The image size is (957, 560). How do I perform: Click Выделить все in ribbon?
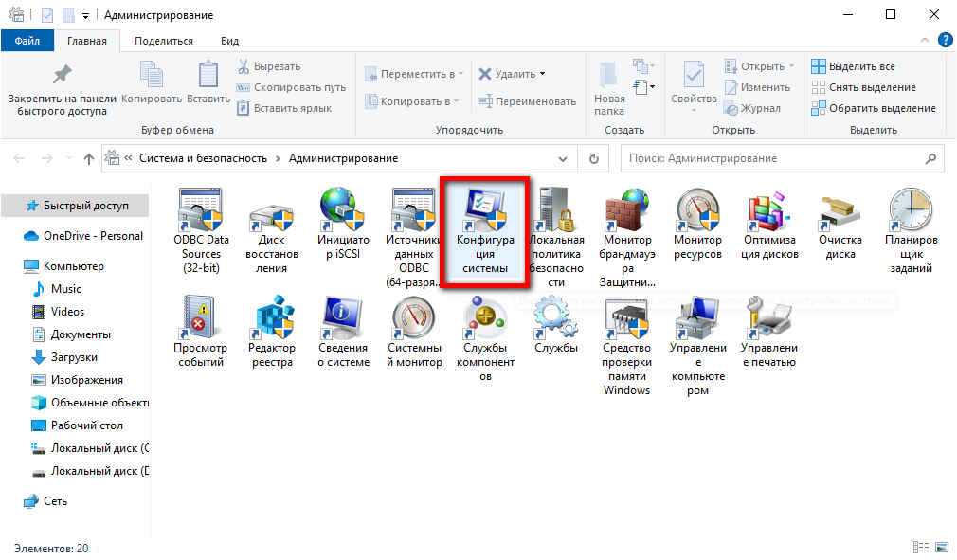coord(853,66)
